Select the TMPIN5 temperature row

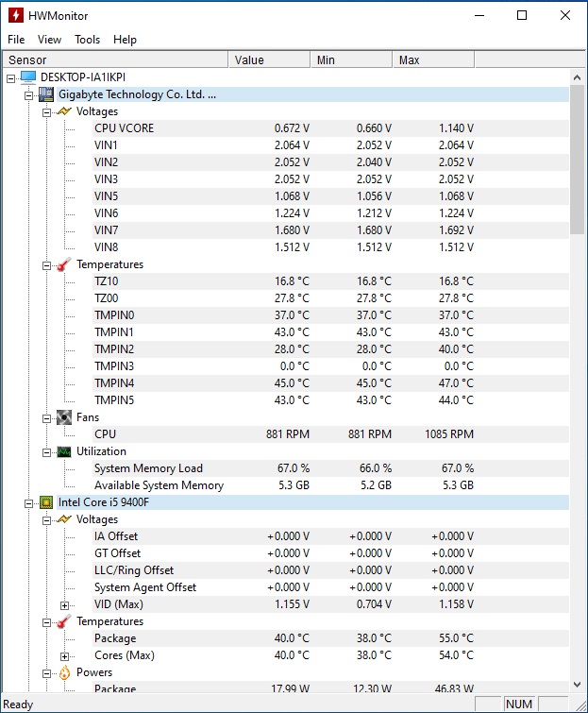(x=330, y=400)
